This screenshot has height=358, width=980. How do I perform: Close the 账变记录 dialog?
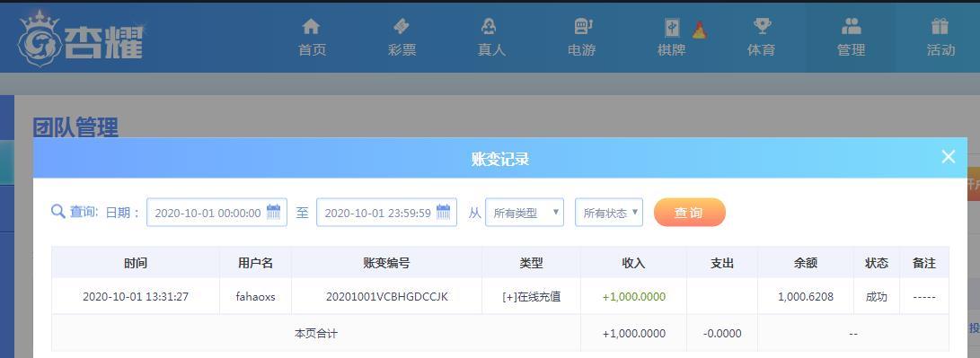[x=949, y=157]
